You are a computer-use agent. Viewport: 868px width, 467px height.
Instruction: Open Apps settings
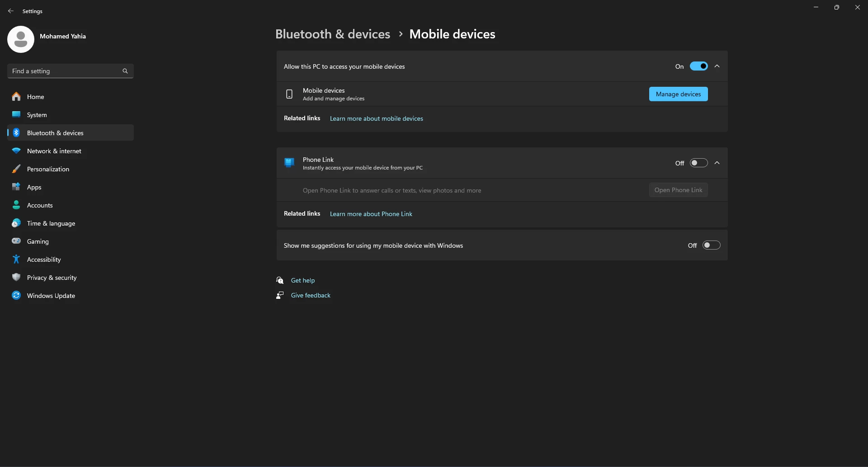point(71,187)
